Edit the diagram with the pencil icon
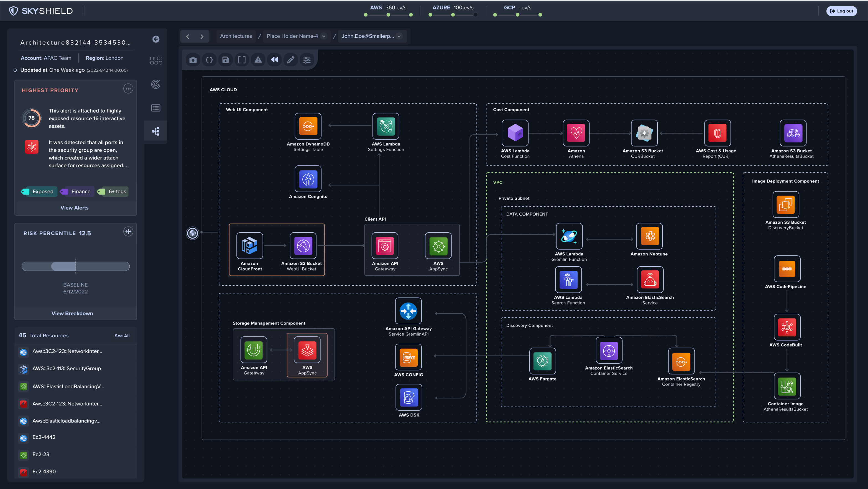This screenshot has width=868, height=489. point(290,60)
